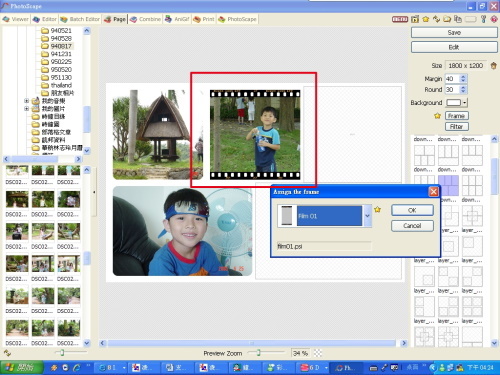Click the taskbar clock showing 04:24
This screenshot has height=375, width=500.
tap(480, 367)
